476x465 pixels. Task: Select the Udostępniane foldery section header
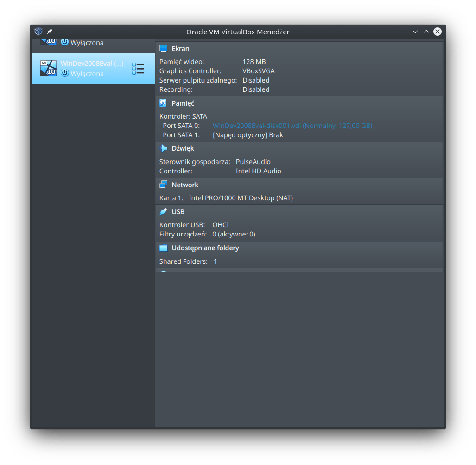point(205,248)
